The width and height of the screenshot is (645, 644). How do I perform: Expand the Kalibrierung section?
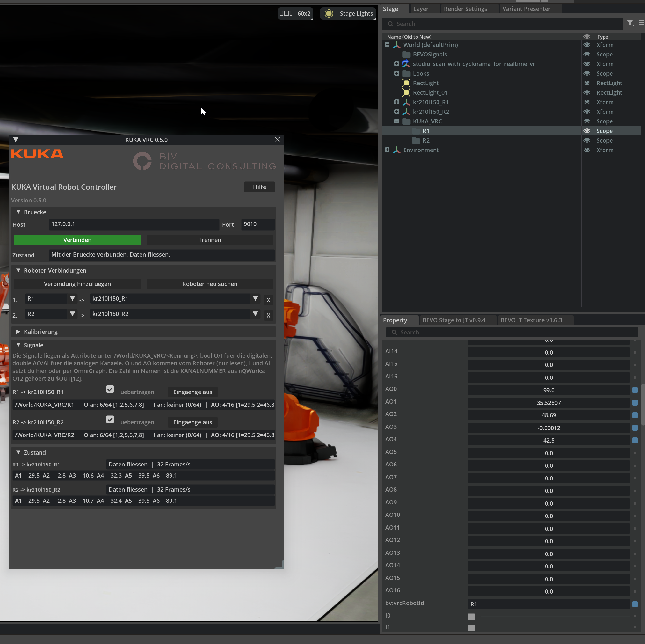18,332
